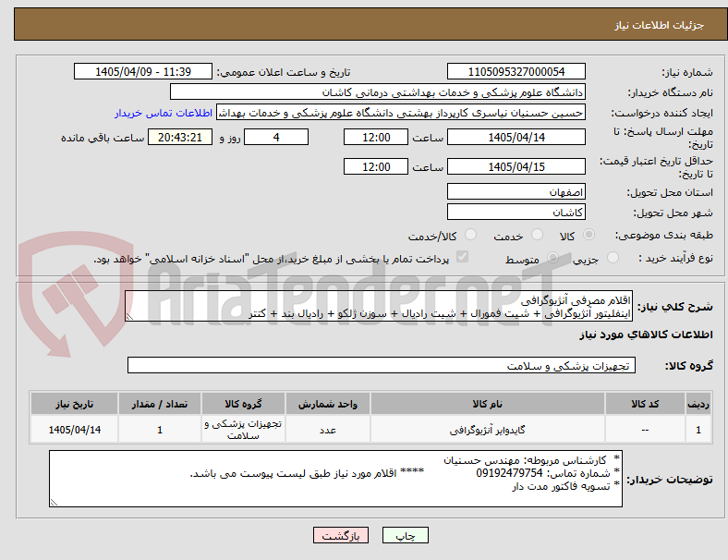
Task: Click the unit cell عدد
Action: (328, 430)
